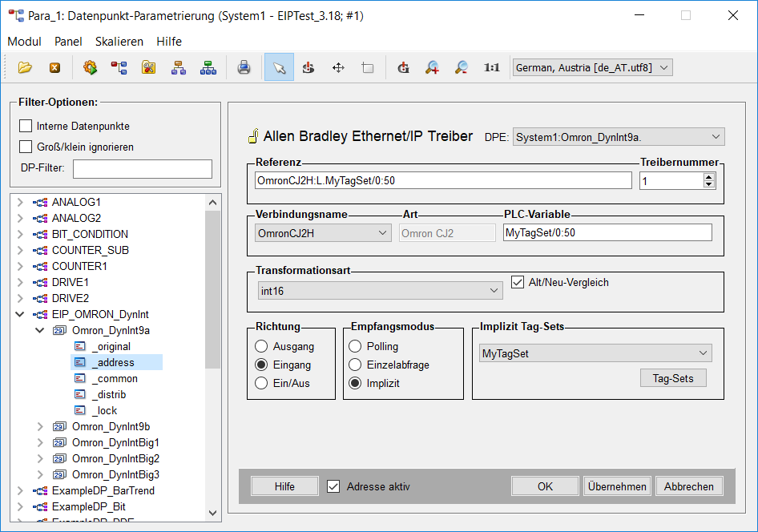The height and width of the screenshot is (532, 758).
Task: Open the red-blue datapoint tree icon
Action: (119, 67)
